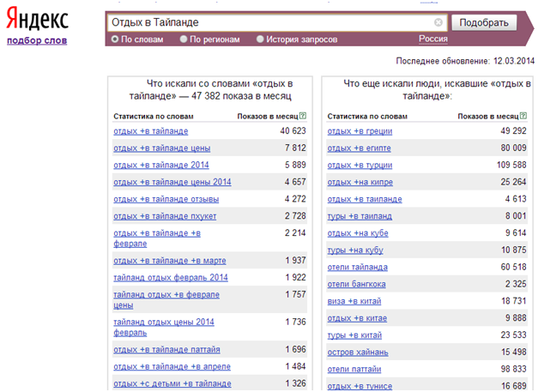Click the Яндекс logo

[38, 18]
